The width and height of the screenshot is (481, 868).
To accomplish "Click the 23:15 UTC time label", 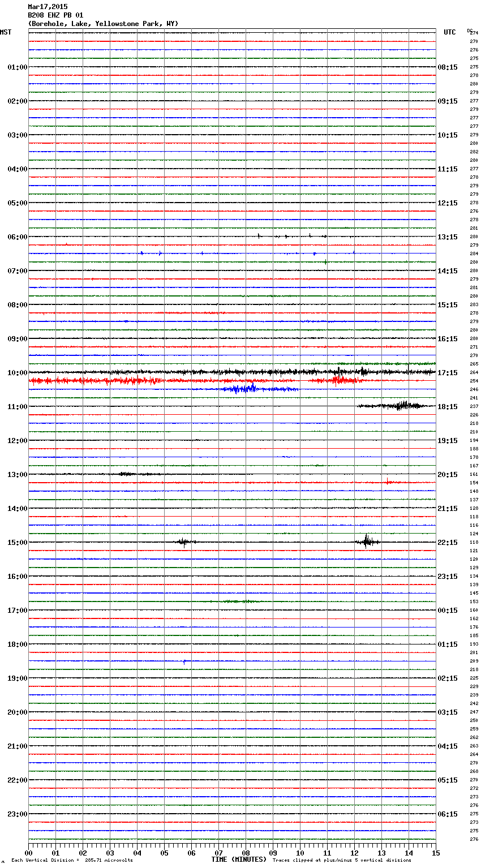I will tap(448, 577).
